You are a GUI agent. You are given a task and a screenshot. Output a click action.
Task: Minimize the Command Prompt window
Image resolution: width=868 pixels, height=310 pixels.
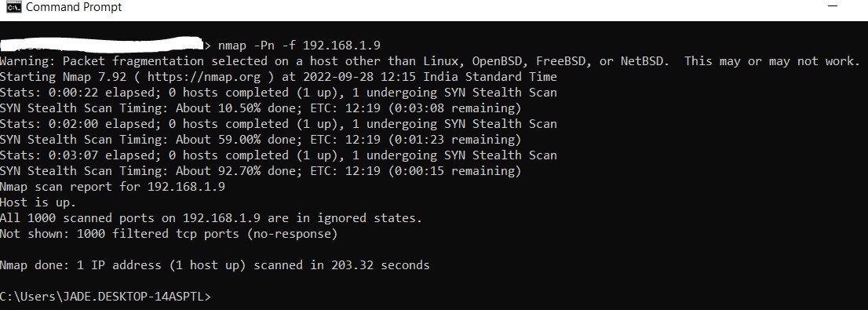point(832,6)
